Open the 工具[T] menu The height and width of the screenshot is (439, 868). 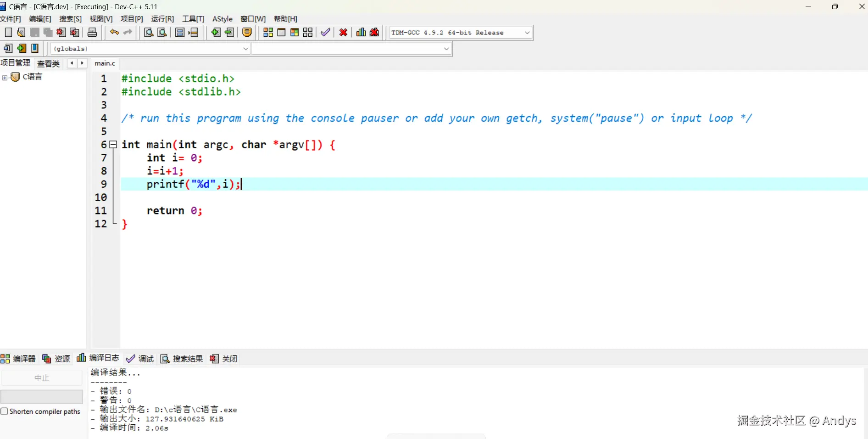coord(193,19)
